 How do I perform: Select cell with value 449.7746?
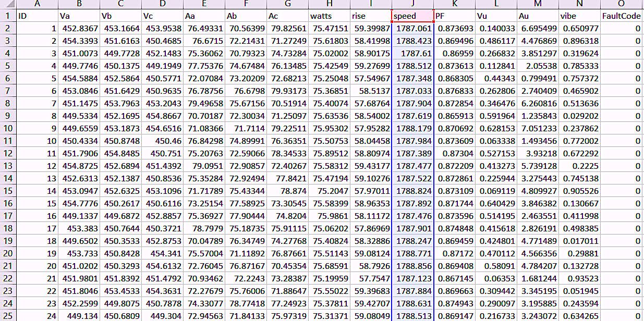79,66
